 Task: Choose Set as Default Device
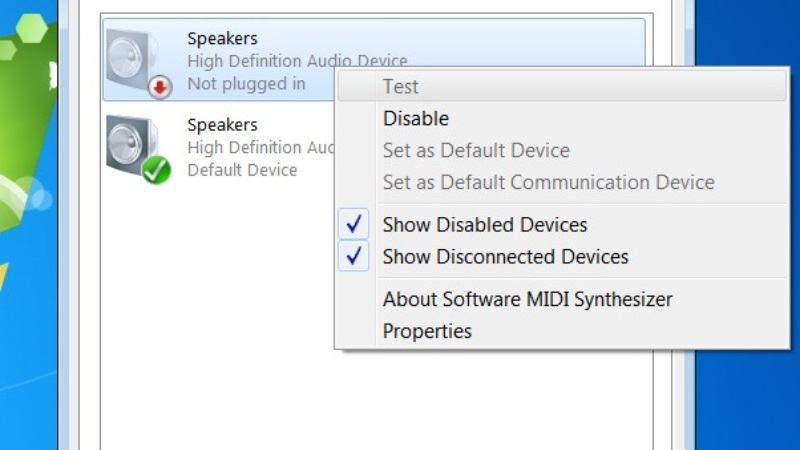(476, 151)
